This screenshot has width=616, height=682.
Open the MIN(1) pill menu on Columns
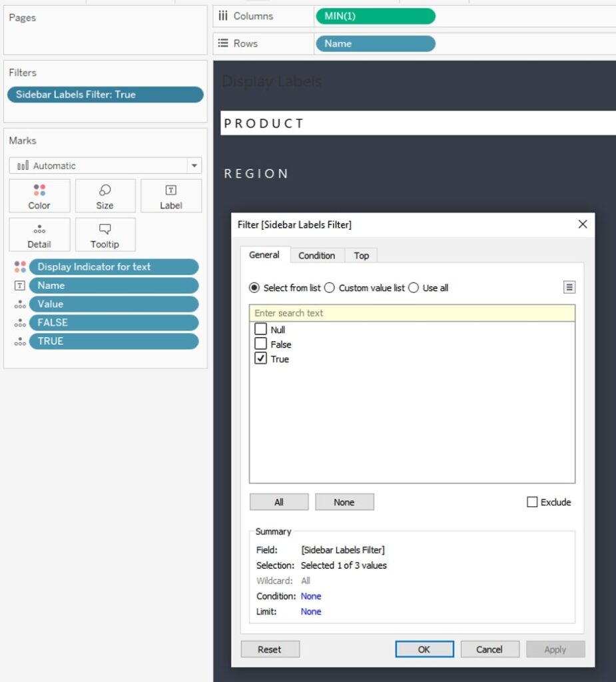375,15
